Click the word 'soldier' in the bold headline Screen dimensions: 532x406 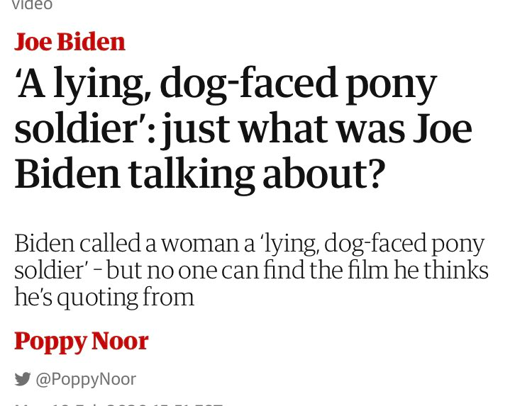tap(75, 129)
